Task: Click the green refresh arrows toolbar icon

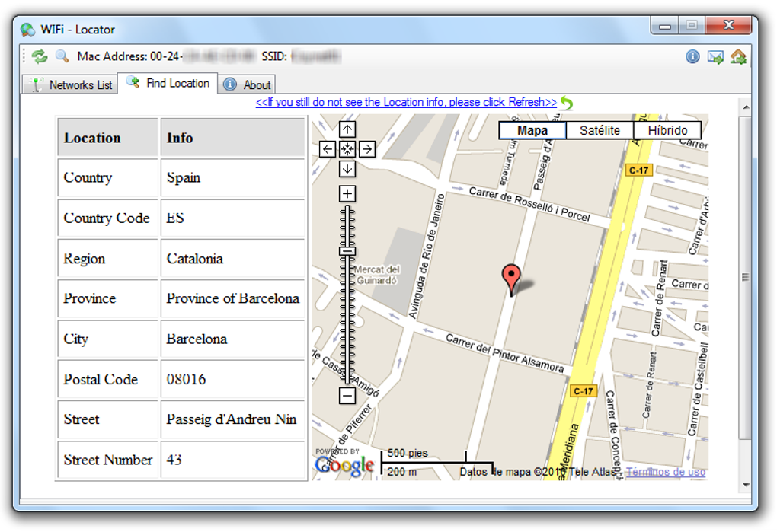Action: 39,56
